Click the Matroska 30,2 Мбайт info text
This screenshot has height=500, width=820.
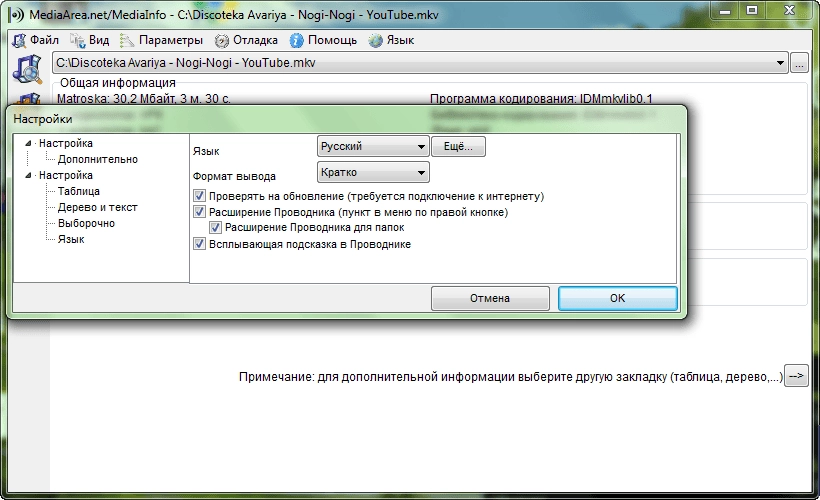(144, 99)
